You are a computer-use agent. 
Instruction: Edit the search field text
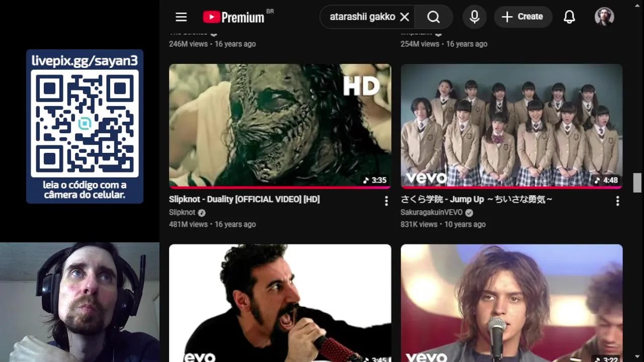(x=362, y=17)
